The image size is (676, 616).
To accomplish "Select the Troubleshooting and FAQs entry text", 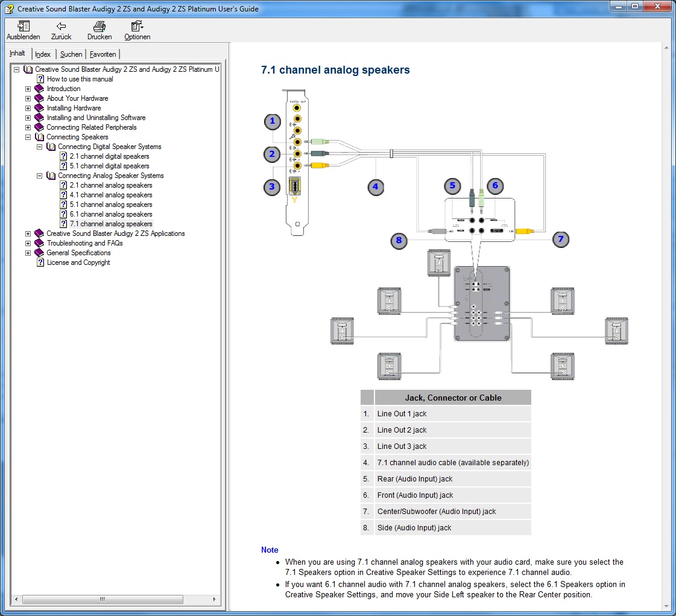I will coord(84,243).
